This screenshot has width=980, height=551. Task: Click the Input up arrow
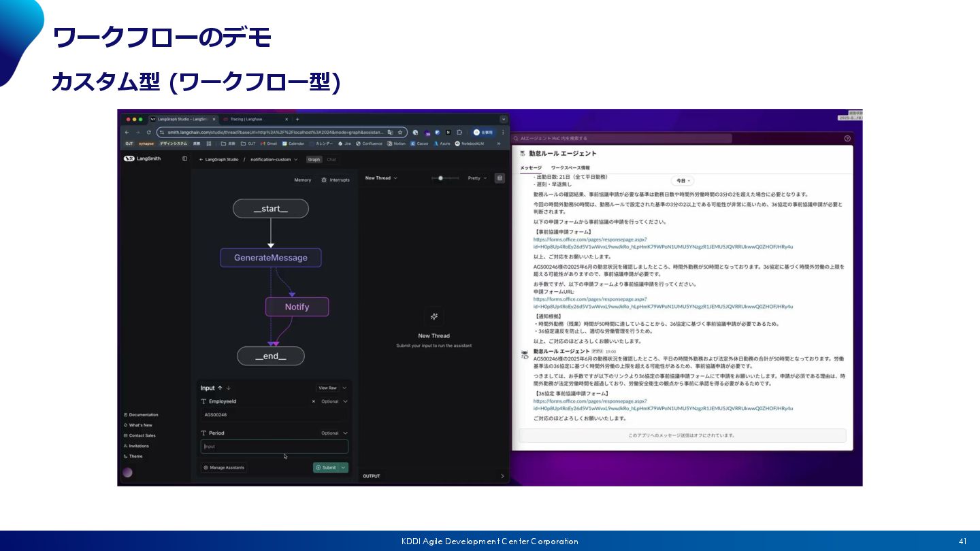220,388
